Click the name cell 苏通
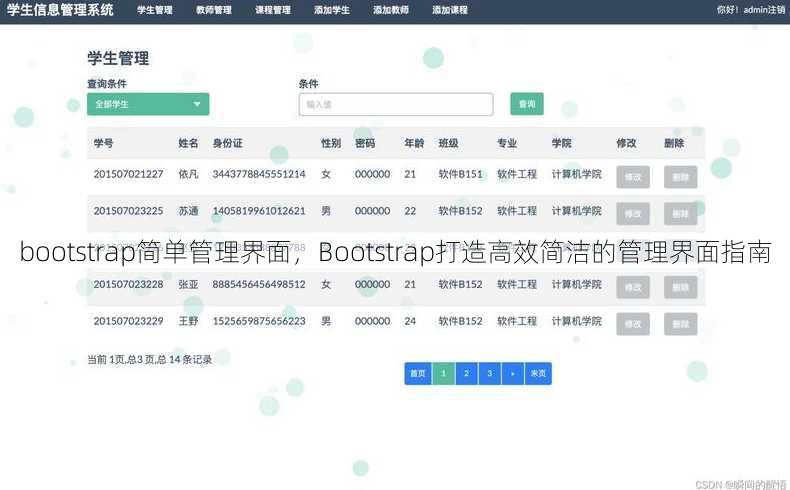This screenshot has width=790, height=490. pos(188,211)
